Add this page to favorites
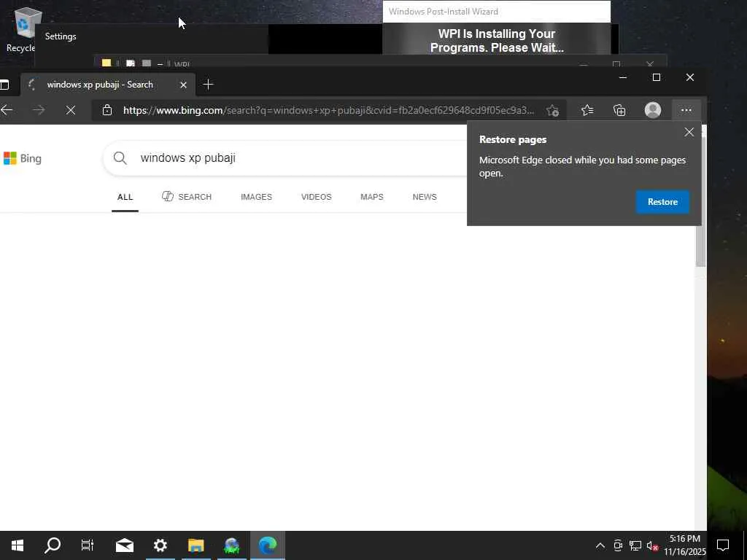This screenshot has width=747, height=560. (553, 111)
